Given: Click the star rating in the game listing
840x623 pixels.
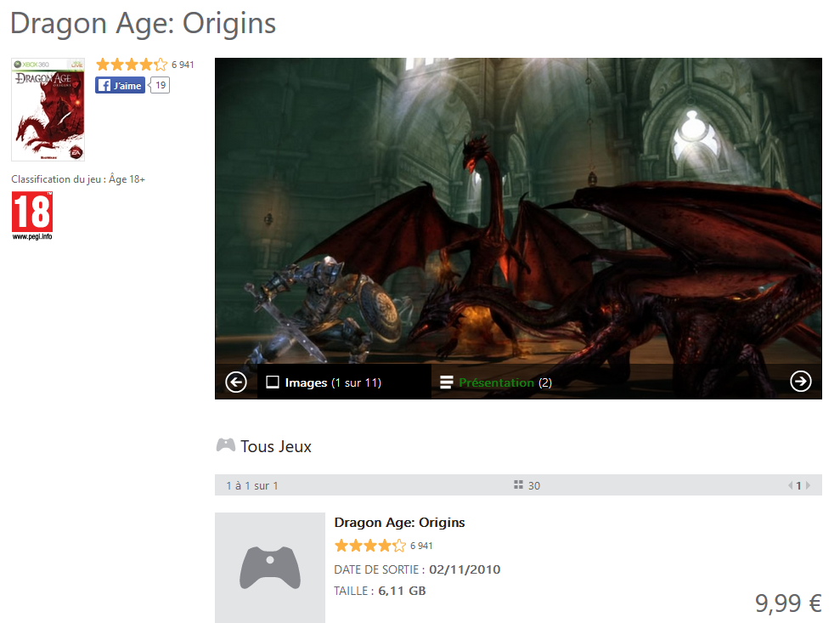Looking at the screenshot, I should [370, 546].
